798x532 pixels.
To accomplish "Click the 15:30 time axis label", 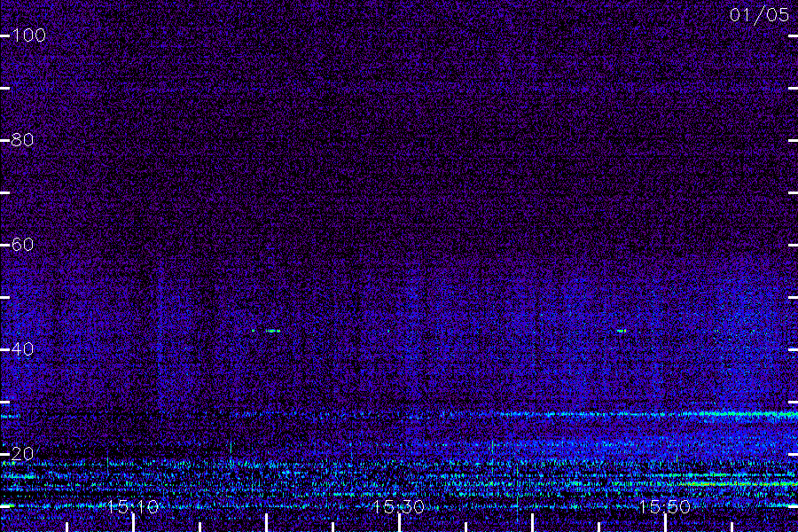I will click(398, 506).
